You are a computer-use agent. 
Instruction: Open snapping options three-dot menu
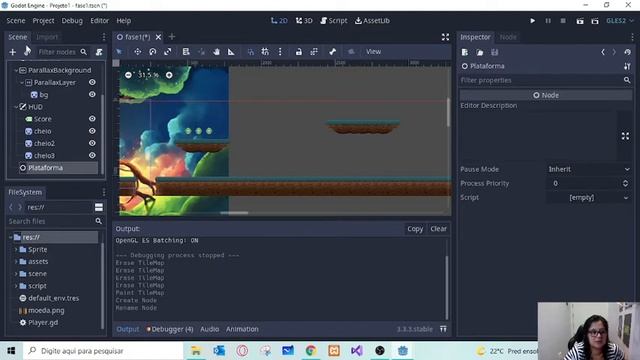(280, 51)
